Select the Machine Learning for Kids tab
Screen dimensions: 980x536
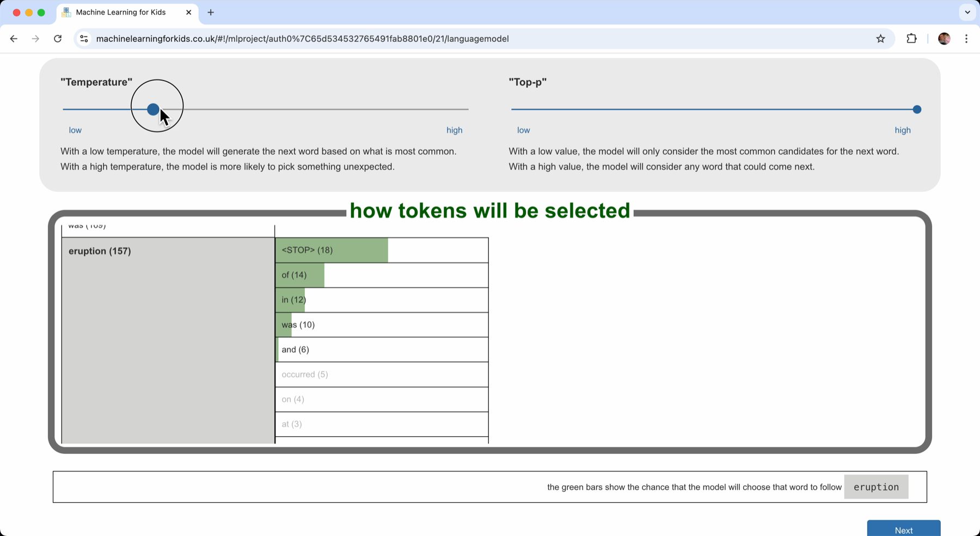coord(121,13)
